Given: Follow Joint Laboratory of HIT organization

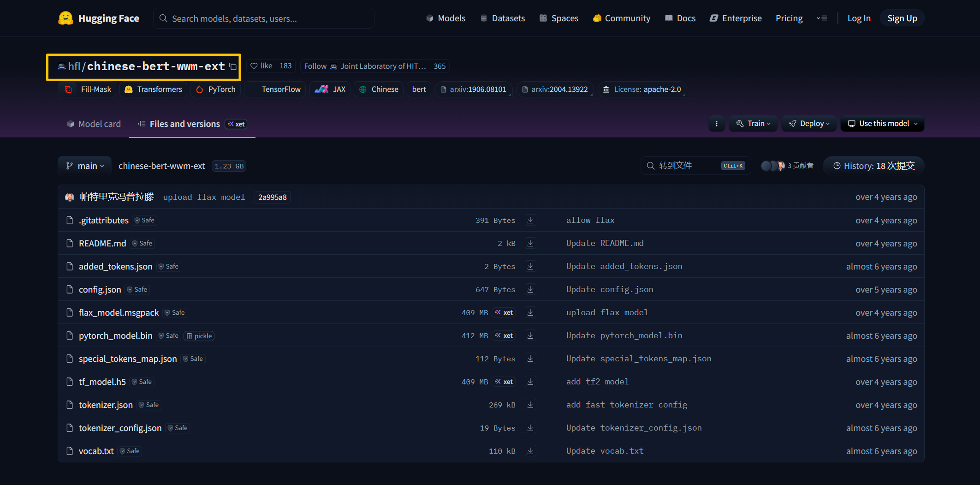Looking at the screenshot, I should coord(364,66).
